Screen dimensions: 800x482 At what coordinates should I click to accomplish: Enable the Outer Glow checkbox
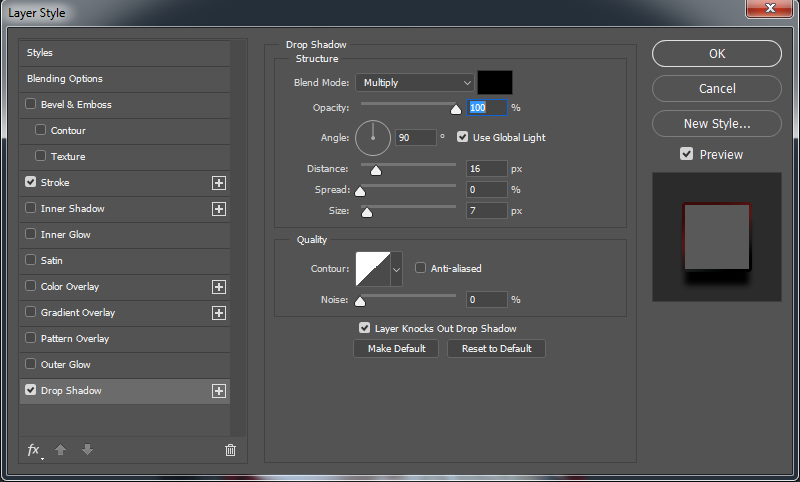(x=31, y=364)
